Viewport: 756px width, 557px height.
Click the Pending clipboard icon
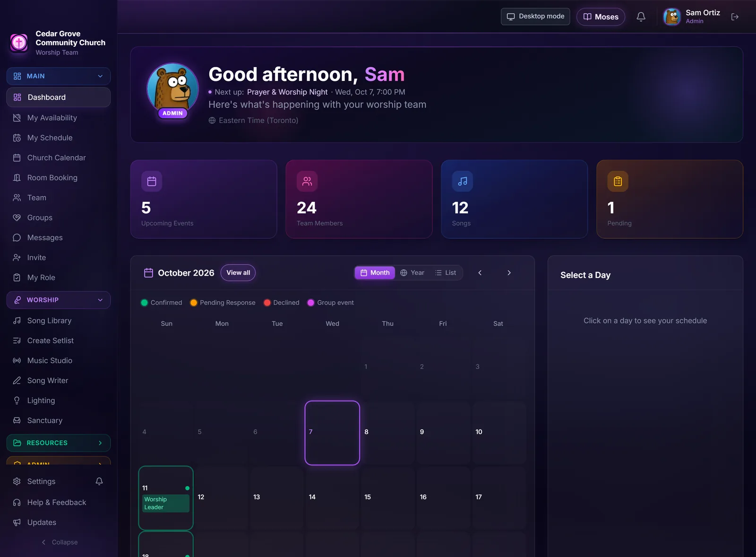click(x=618, y=181)
